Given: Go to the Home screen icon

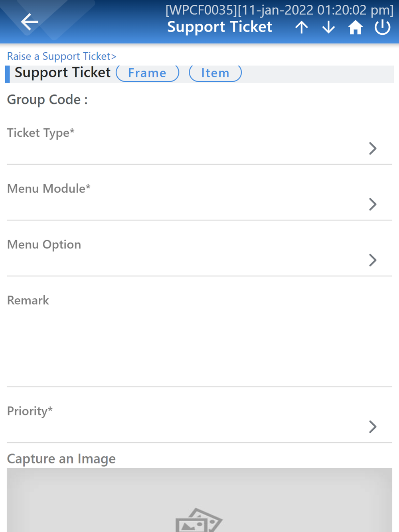Looking at the screenshot, I should coord(355,28).
